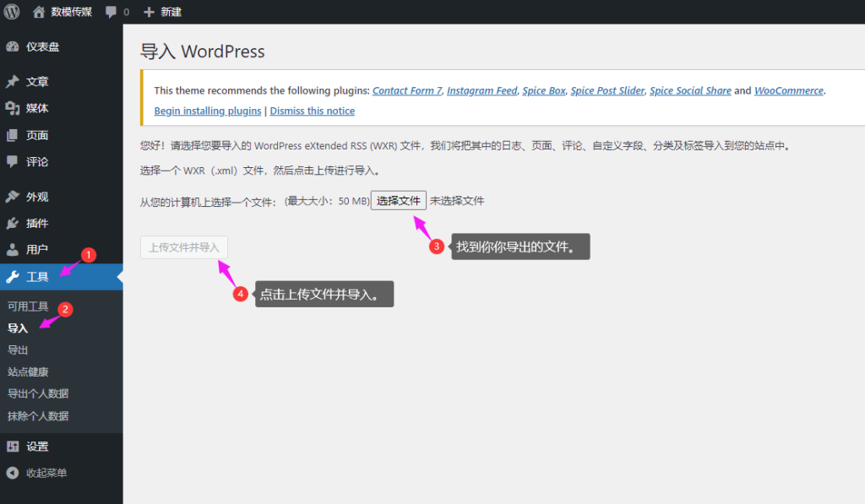Click the 插件 plug icon
This screenshot has width=865, height=504.
point(12,224)
